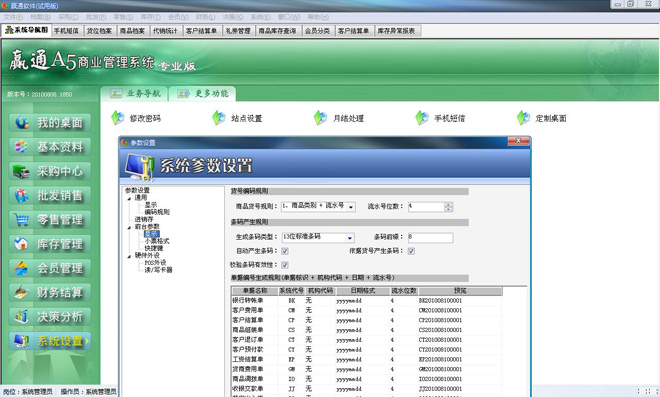Expand the 生成条码类型 dropdown
This screenshot has height=397, width=660.
(x=350, y=238)
